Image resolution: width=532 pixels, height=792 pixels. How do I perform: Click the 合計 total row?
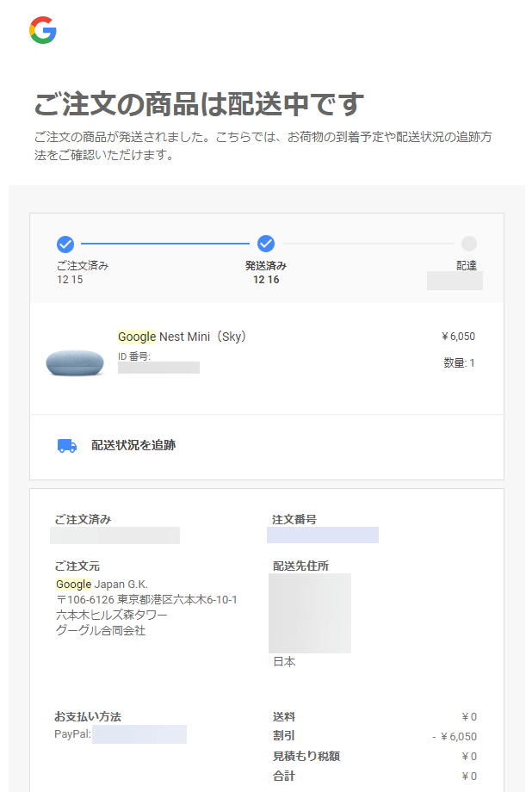(x=374, y=776)
